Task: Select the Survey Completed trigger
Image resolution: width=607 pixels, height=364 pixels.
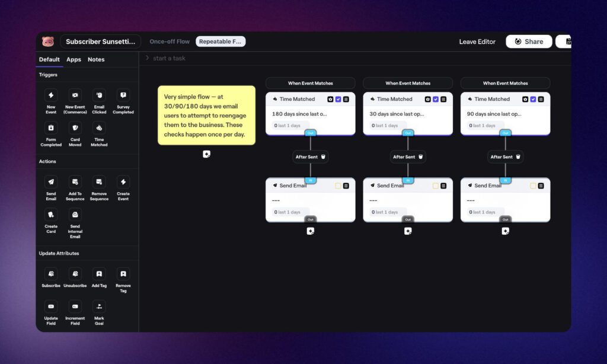Action: point(123,100)
